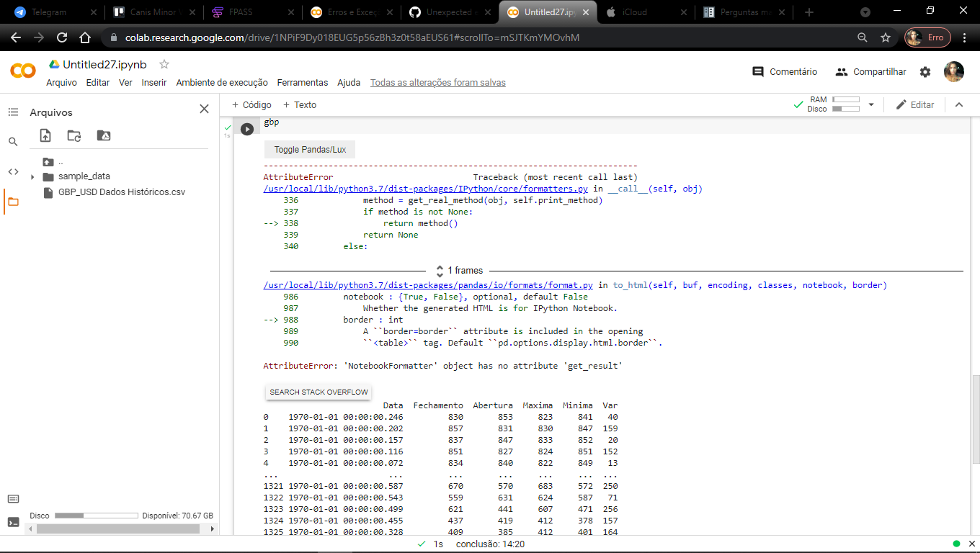Star the Untitled27.ipynb notebook
Image resolution: width=980 pixels, height=553 pixels.
click(x=164, y=63)
